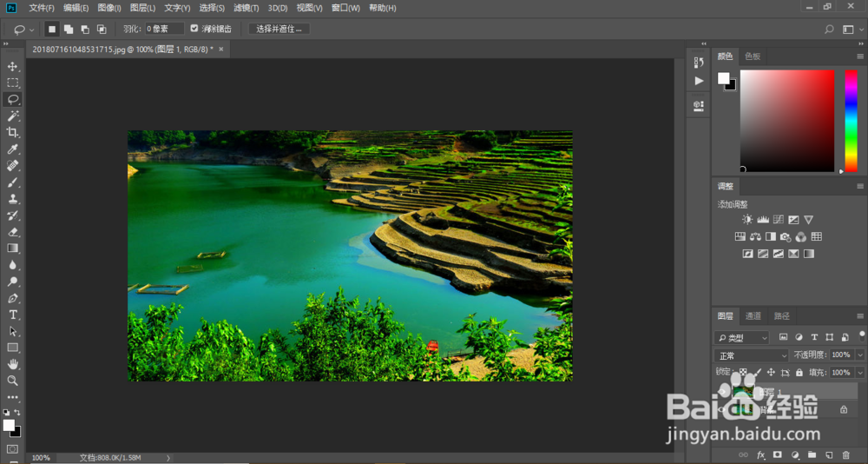Viewport: 868px width, 464px height.
Task: Add a Brightness/Contrast adjustment
Action: [x=747, y=220]
